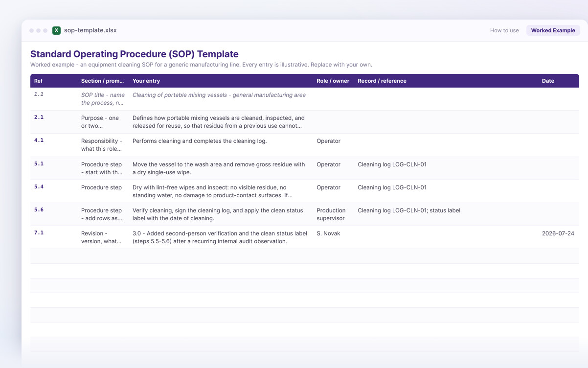Click Operator in row 5.1
This screenshot has width=588, height=368.
pos(328,164)
